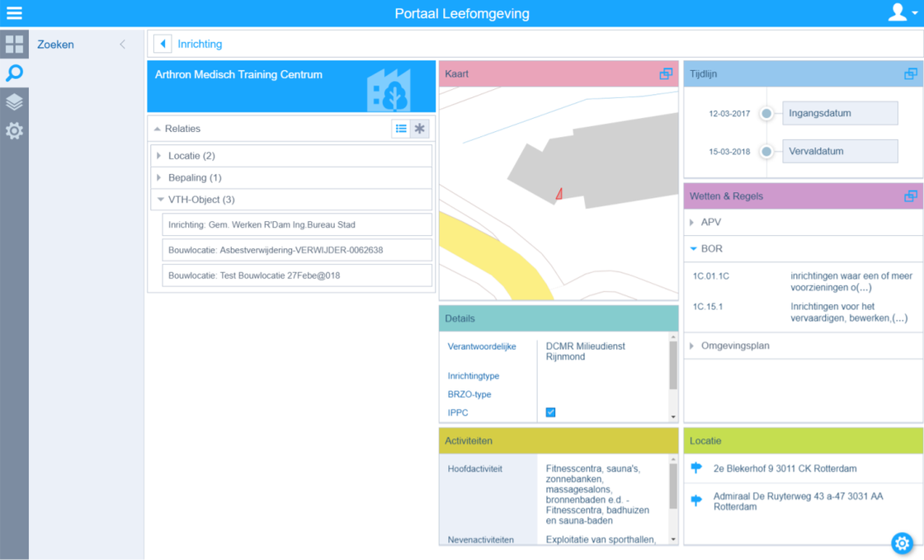The image size is (924, 560).
Task: Click signpost icon for Admiraal De Ruyterweg
Action: tap(696, 501)
